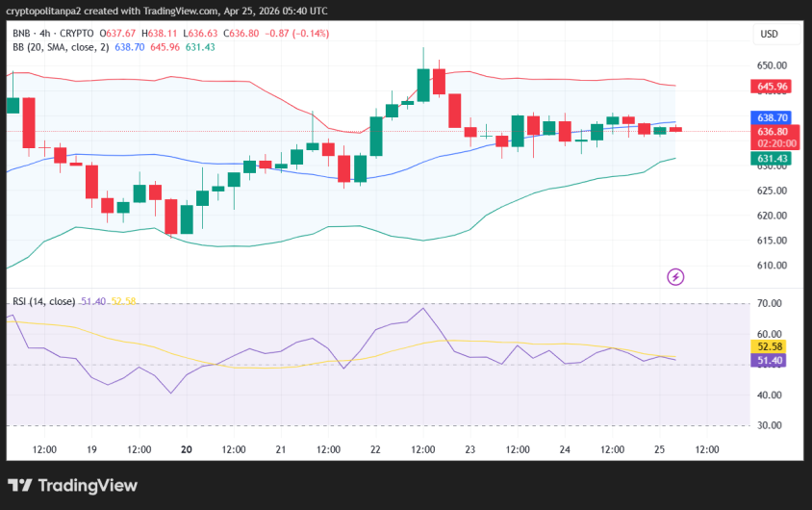Click the 70.00 level on RSI scale

tap(769, 304)
